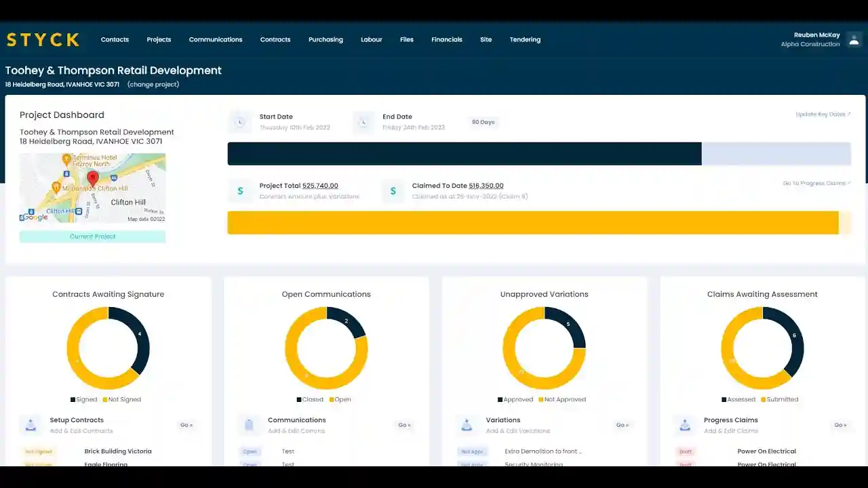Click Go To Progress Claims link
The height and width of the screenshot is (488, 868).
coord(816,183)
